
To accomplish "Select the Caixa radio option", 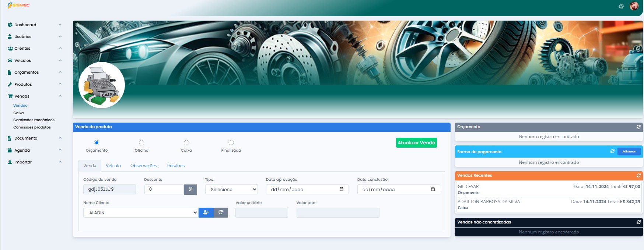I will click(186, 143).
